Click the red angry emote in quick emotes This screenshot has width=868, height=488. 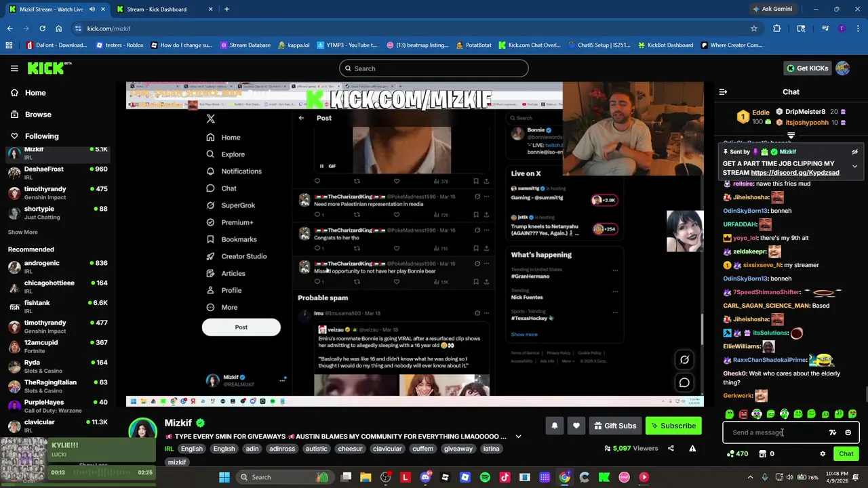pos(743,414)
